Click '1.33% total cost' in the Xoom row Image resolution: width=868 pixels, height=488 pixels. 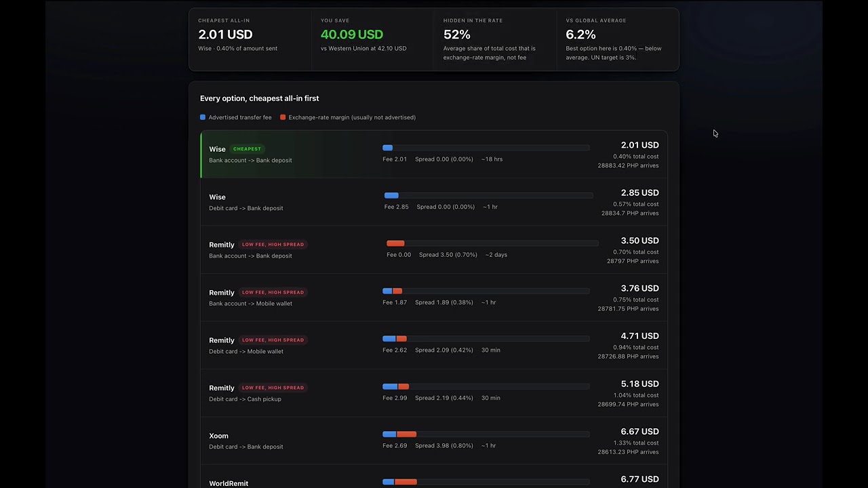636,443
